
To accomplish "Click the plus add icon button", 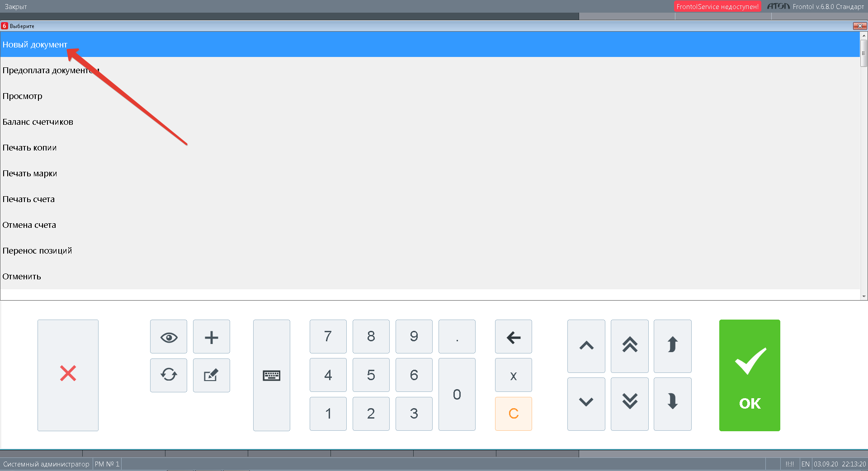I will pos(212,337).
